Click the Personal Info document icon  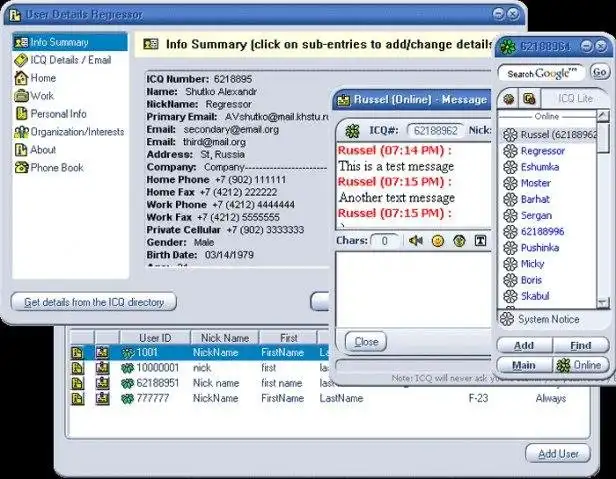[x=21, y=114]
